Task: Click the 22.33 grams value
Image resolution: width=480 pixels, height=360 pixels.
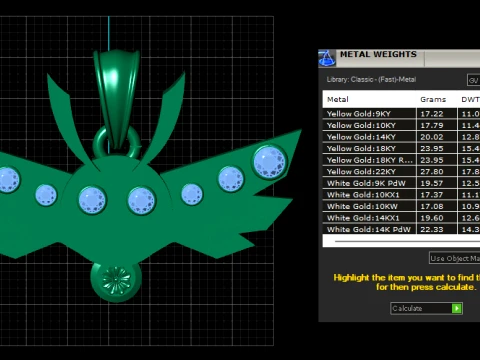Action: coord(432,229)
